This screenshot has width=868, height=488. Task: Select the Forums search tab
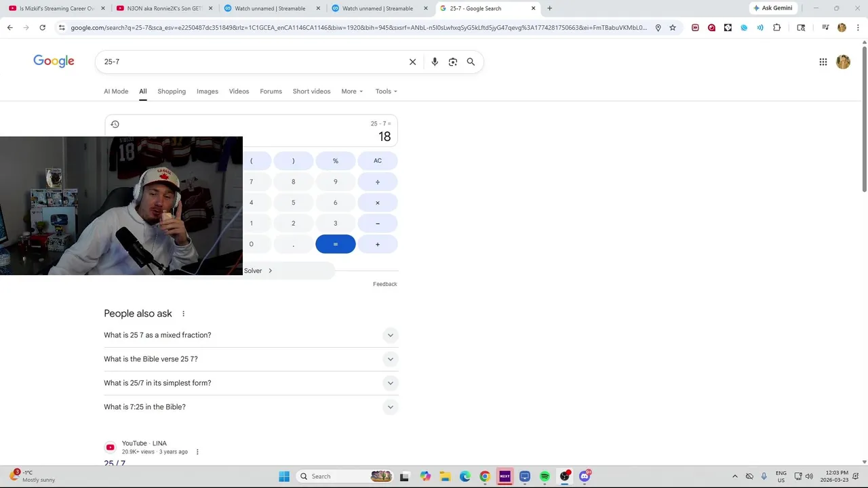[271, 91]
